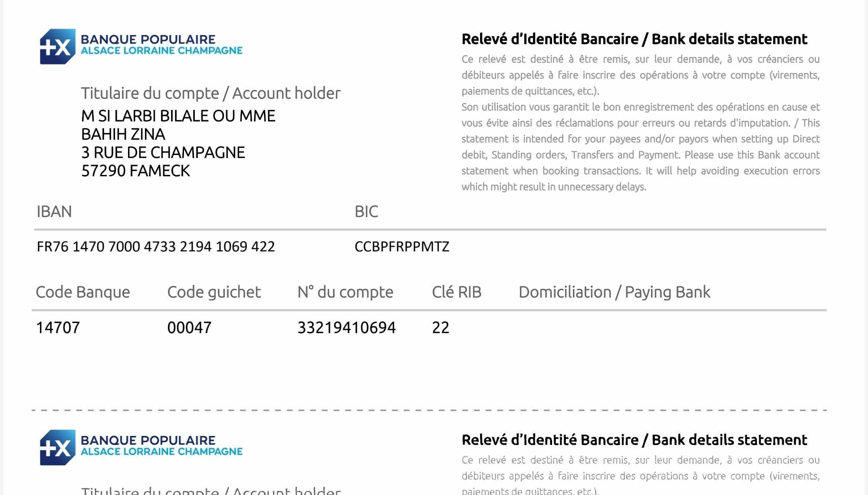Select the account number 33219410694

click(x=346, y=327)
